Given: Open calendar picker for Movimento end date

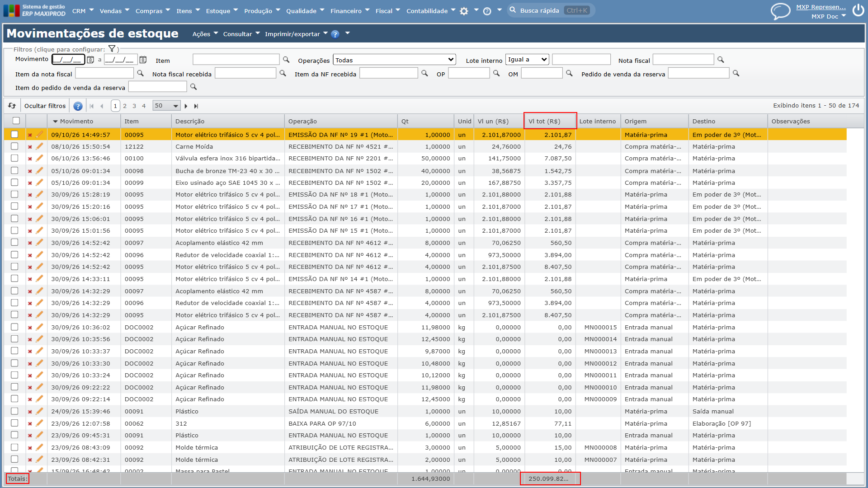Looking at the screenshot, I should [143, 60].
